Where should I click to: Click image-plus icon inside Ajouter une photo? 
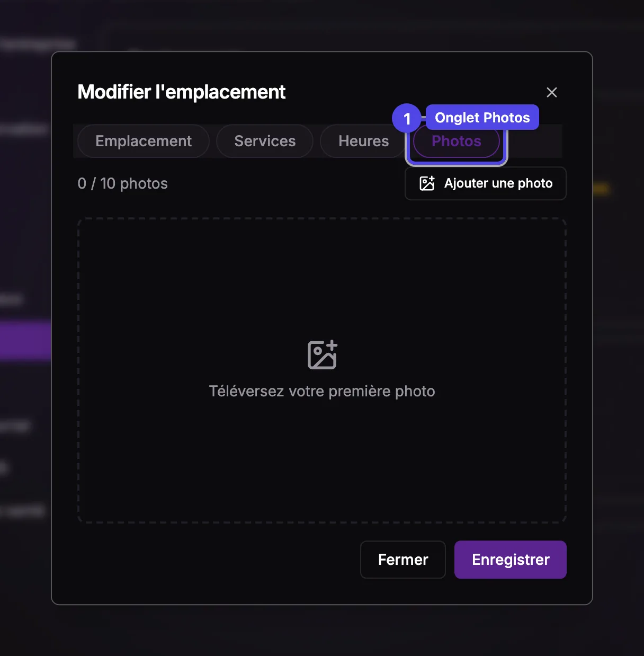427,183
